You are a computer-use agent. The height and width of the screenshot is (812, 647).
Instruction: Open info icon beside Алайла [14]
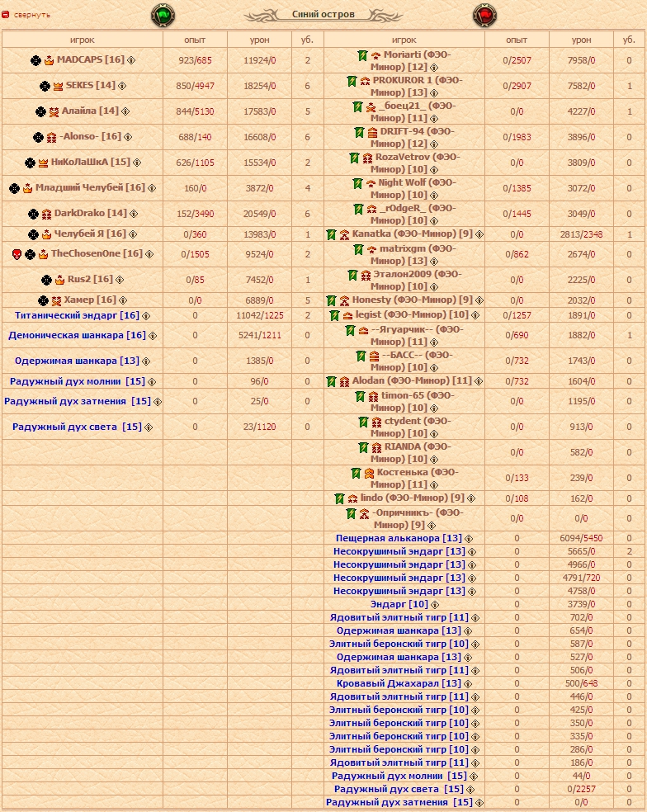[x=125, y=111]
